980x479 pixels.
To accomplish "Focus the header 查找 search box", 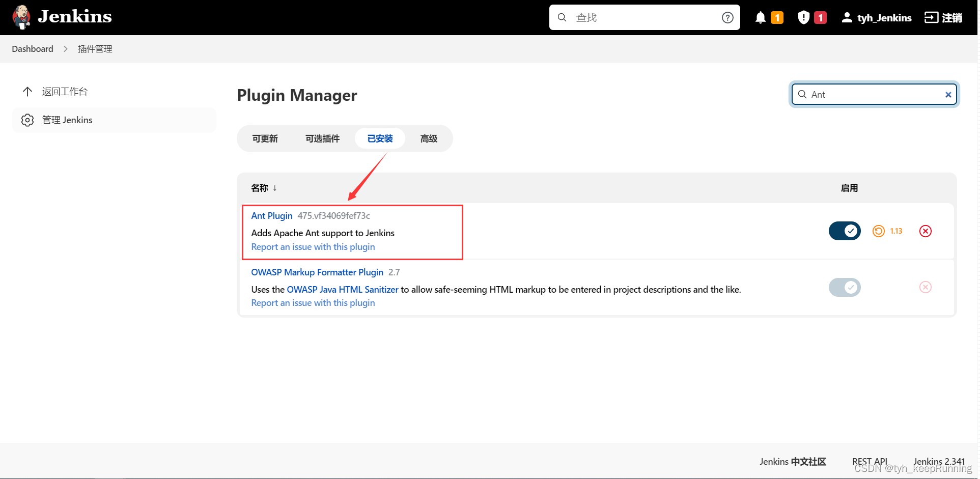I will (x=645, y=18).
